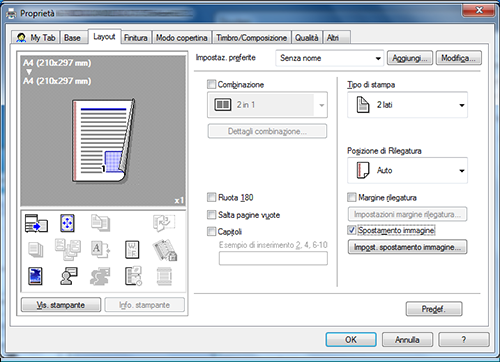Expand the Posizione di Rilegatura Auto dropdown
This screenshot has height=362, width=500.
pyautogui.click(x=407, y=171)
